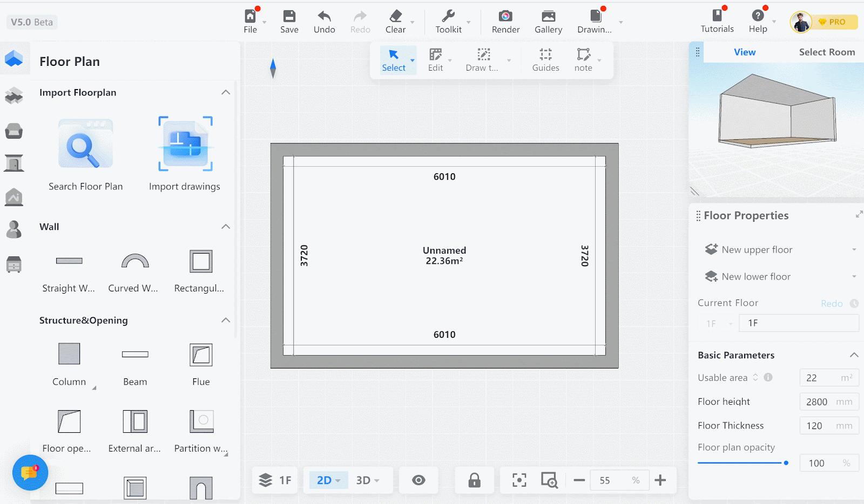Switch to the Select Room tab
Viewport: 864px width, 504px height.
(826, 52)
